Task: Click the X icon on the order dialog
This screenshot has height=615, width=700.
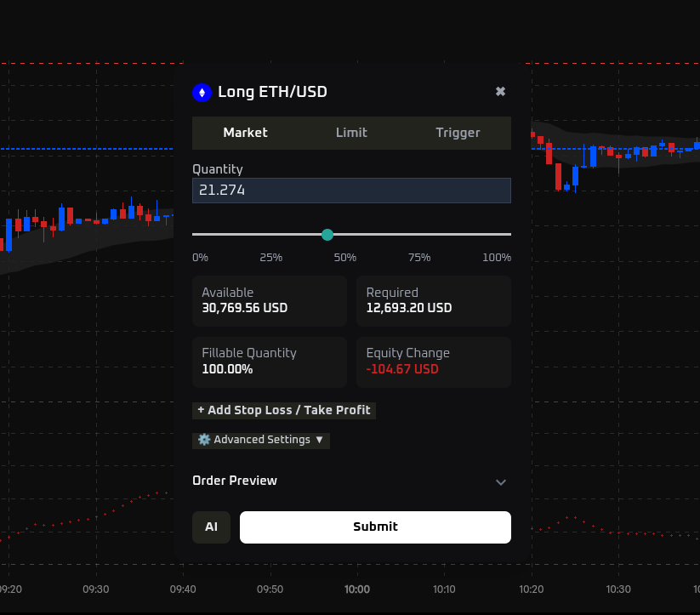Action: point(500,91)
